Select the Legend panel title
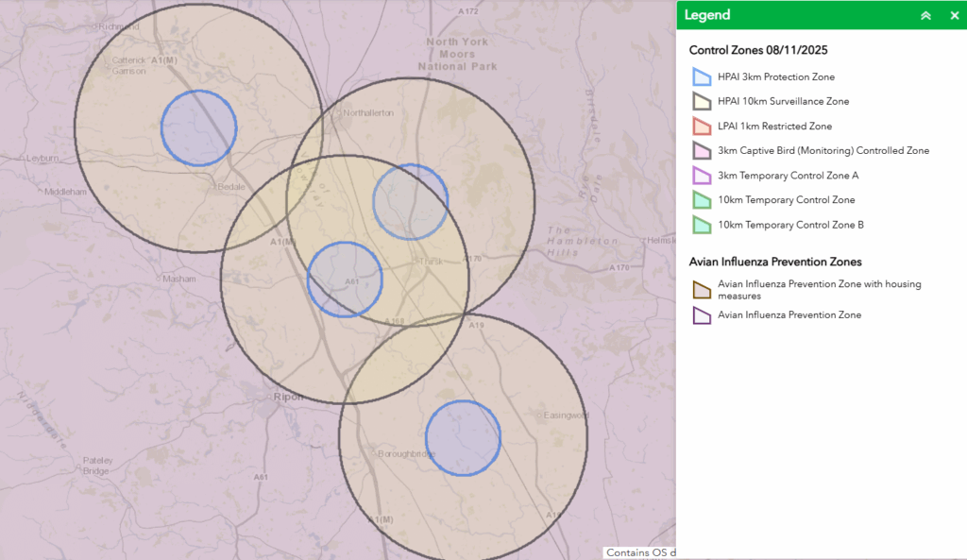 point(707,15)
